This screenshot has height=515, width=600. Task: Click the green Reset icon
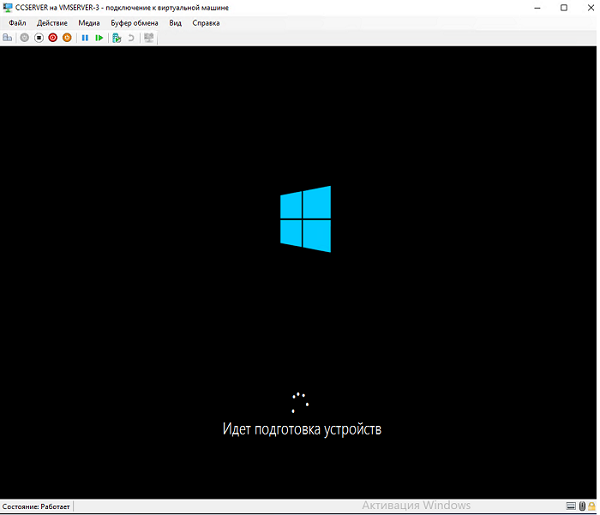pos(99,37)
